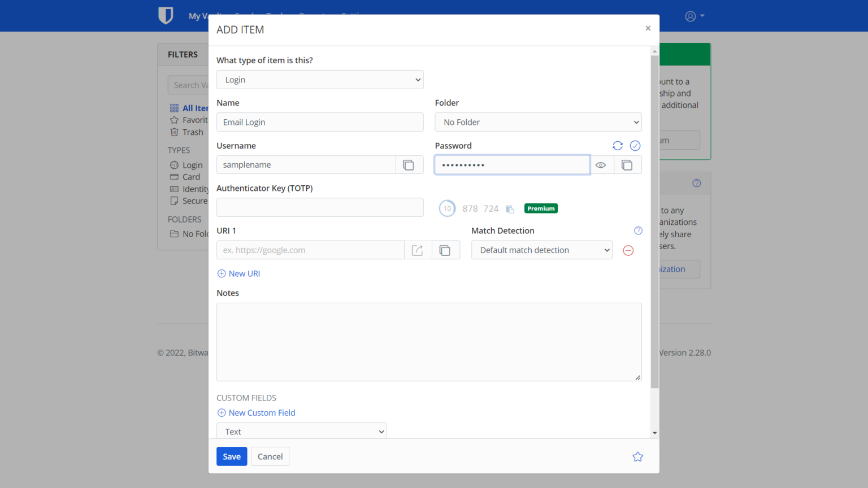Toggle password visibility eye icon
868x488 pixels.
(x=601, y=165)
